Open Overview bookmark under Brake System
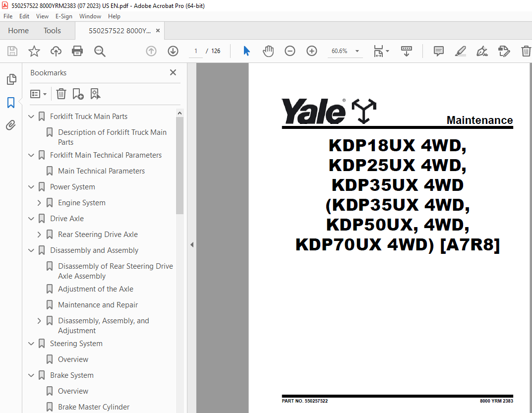532x413 pixels. click(x=73, y=391)
